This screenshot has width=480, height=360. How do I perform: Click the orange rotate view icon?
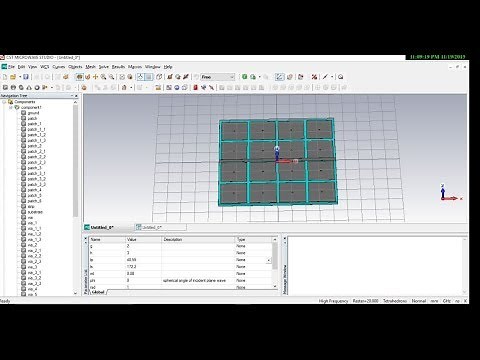coord(88,77)
